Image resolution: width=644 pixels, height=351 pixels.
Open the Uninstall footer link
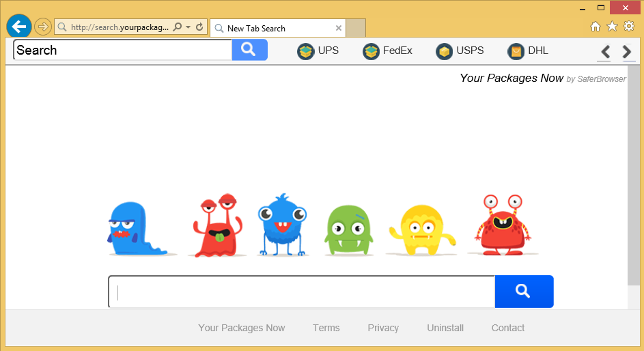tap(445, 328)
